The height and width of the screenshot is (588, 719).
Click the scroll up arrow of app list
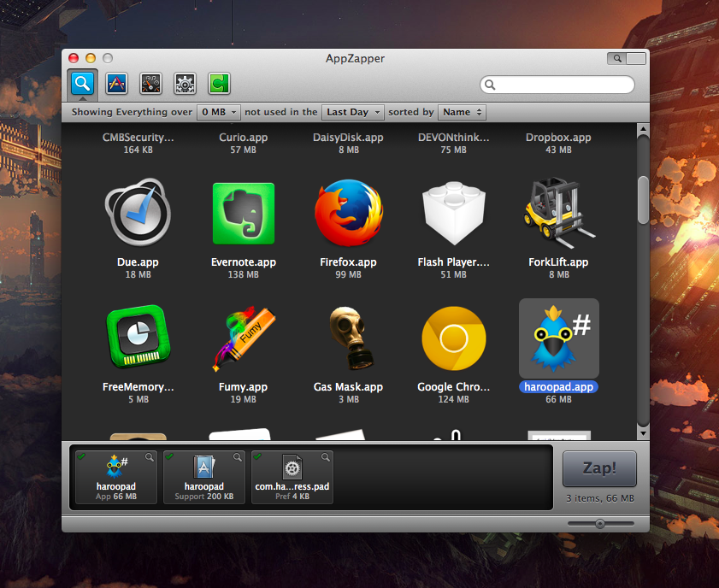pyautogui.click(x=644, y=129)
